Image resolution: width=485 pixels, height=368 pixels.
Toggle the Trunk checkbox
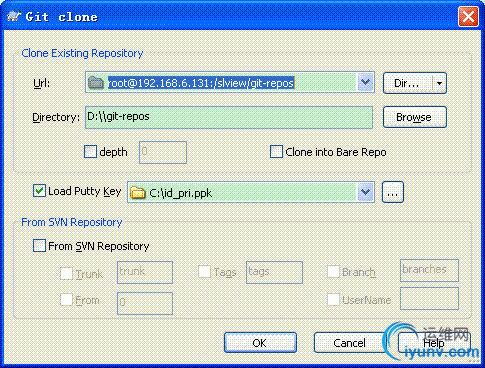pos(66,274)
